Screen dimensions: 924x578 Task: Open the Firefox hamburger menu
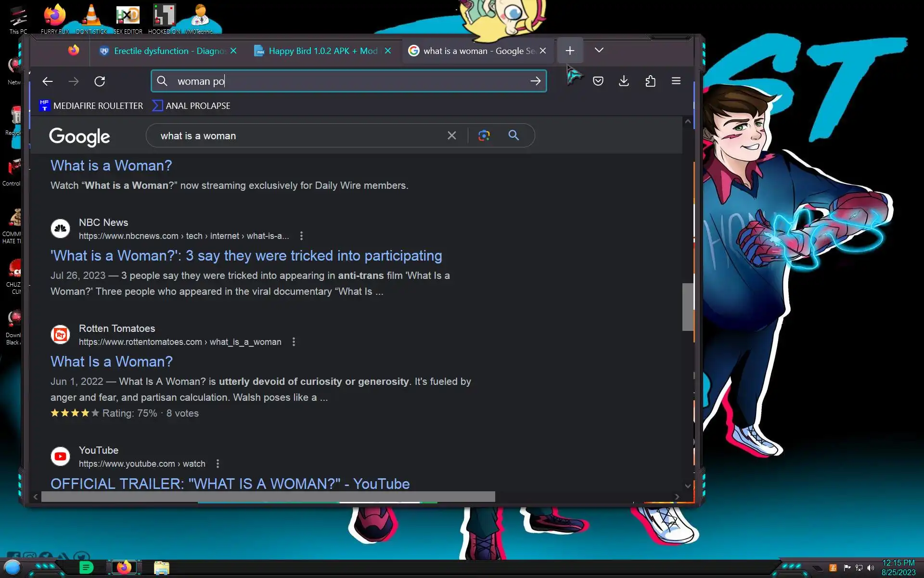(676, 81)
